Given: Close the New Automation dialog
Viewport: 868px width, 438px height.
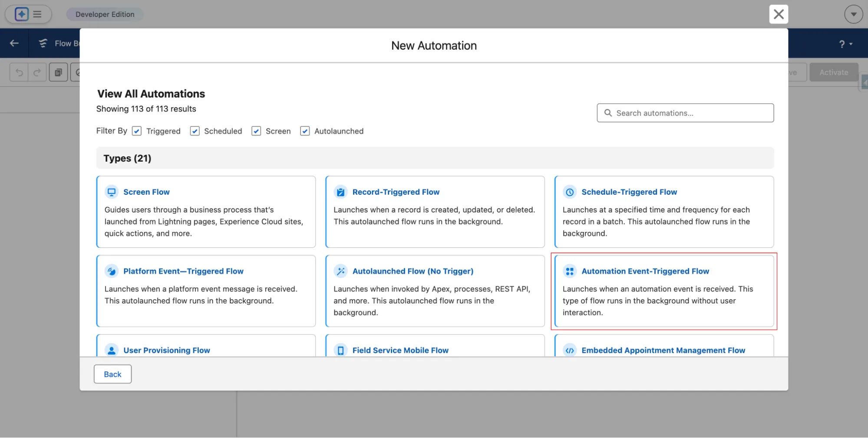Looking at the screenshot, I should (779, 14).
